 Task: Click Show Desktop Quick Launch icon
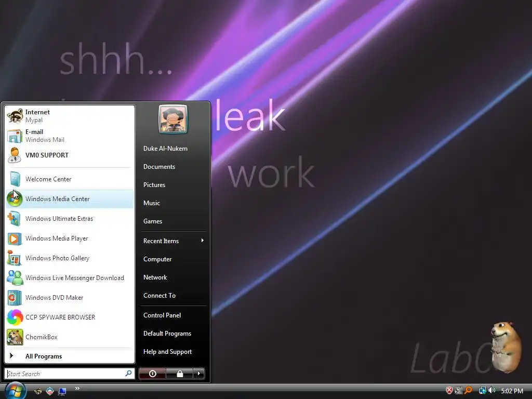point(62,391)
